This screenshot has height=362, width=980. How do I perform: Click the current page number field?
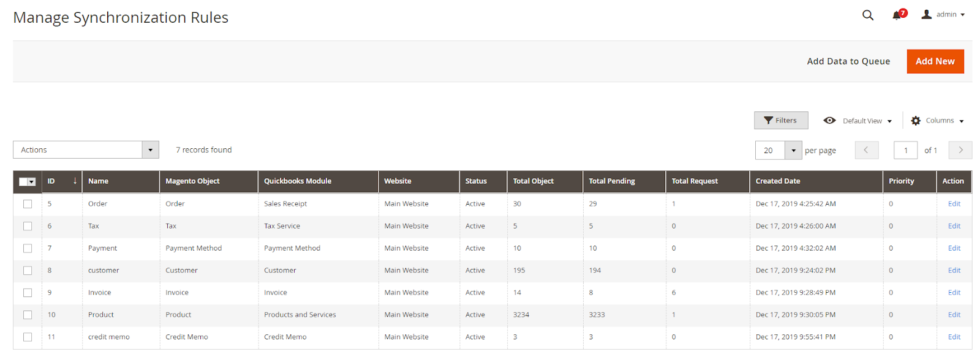tap(905, 150)
